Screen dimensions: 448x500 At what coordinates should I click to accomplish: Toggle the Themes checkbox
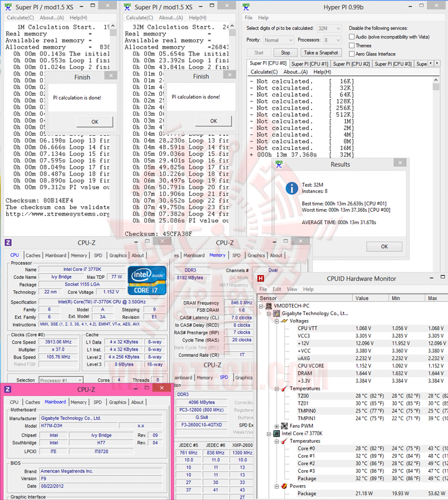352,45
